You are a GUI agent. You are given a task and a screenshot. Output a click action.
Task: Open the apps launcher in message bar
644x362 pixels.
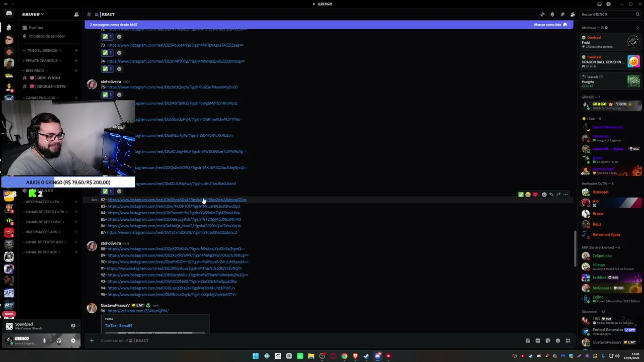[x=568, y=340]
